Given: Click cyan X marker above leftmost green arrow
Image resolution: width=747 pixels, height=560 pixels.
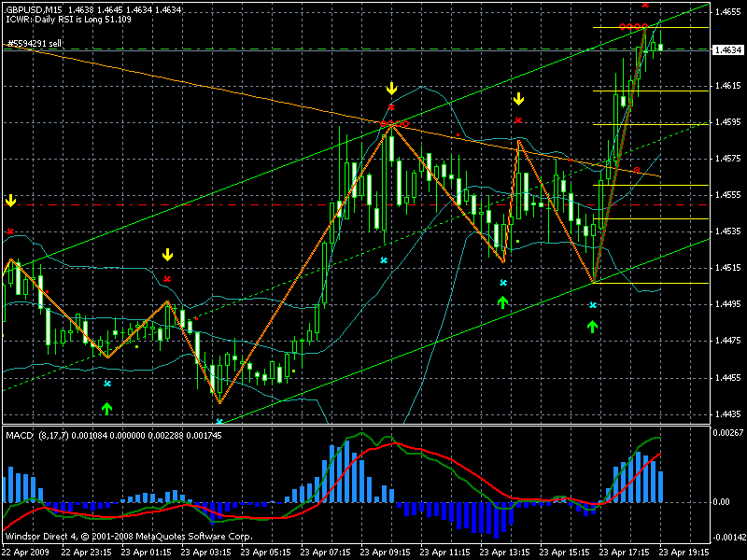Looking at the screenshot, I should [x=106, y=384].
